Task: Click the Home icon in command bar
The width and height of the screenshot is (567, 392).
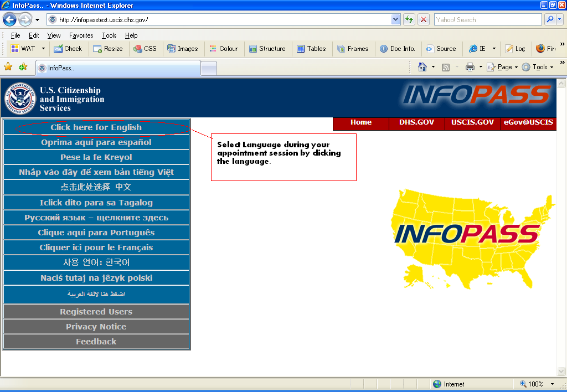Action: [x=422, y=67]
